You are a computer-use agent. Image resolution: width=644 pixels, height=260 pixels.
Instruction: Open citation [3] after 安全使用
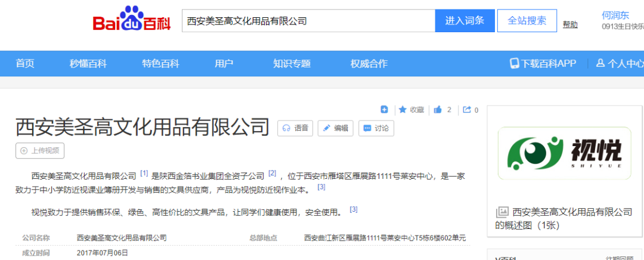click(353, 209)
